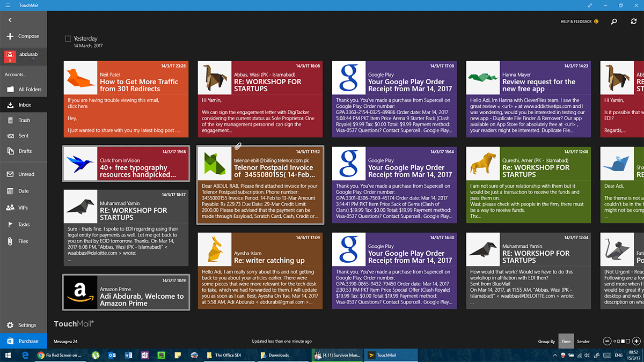Go back using the sidebar arrow

point(10,20)
